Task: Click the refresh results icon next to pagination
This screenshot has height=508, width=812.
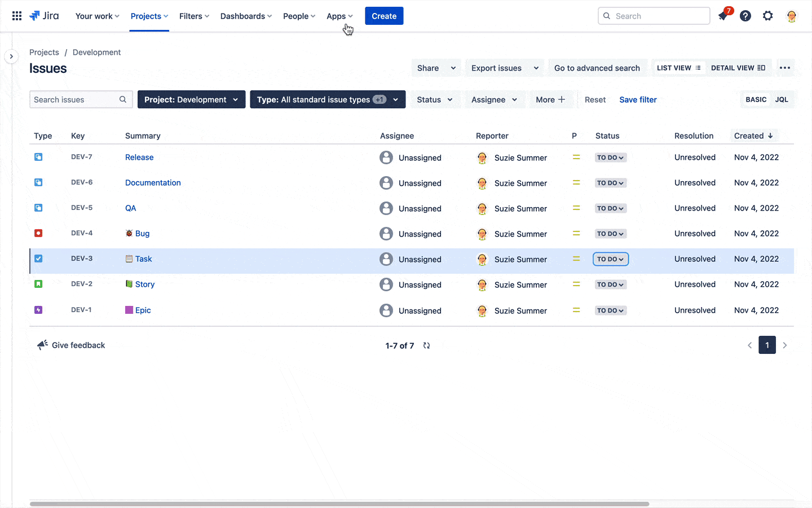Action: [x=427, y=345]
